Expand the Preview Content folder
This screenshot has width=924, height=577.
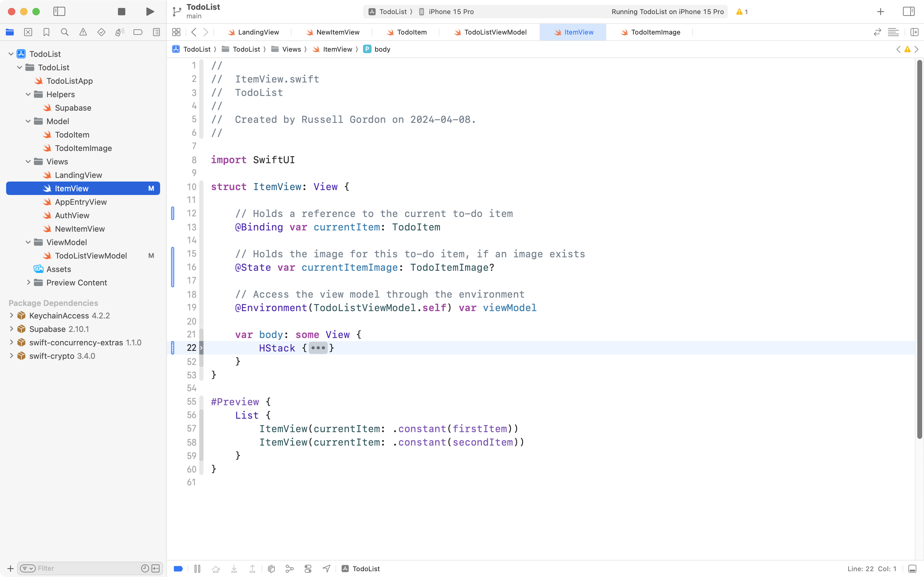[29, 282]
